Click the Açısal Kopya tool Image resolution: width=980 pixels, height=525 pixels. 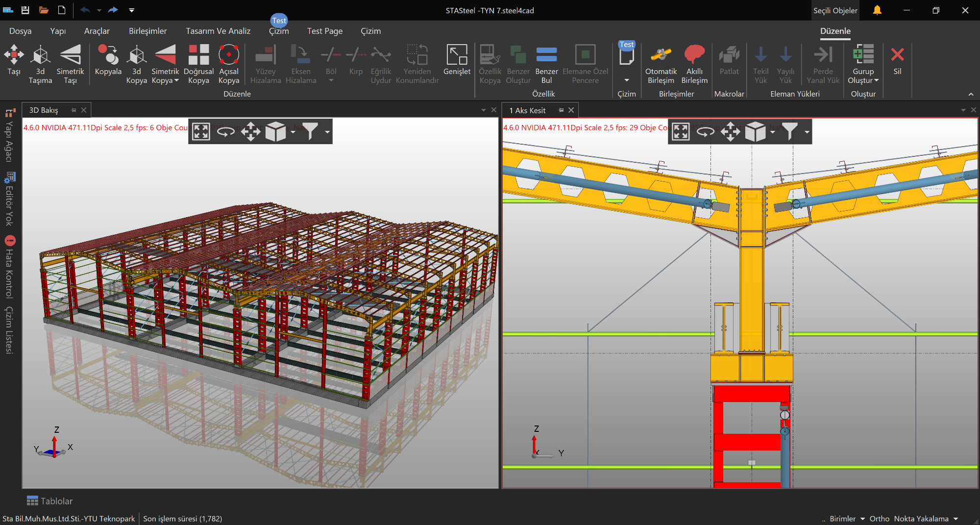click(228, 55)
